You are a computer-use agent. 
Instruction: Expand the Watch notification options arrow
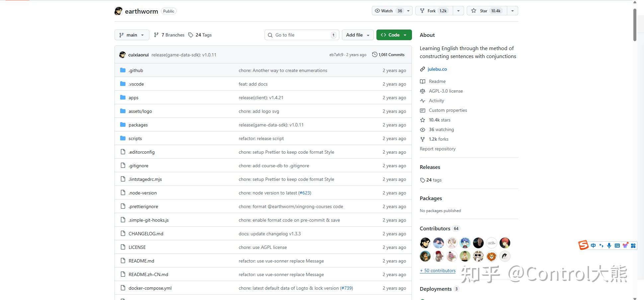(x=408, y=11)
